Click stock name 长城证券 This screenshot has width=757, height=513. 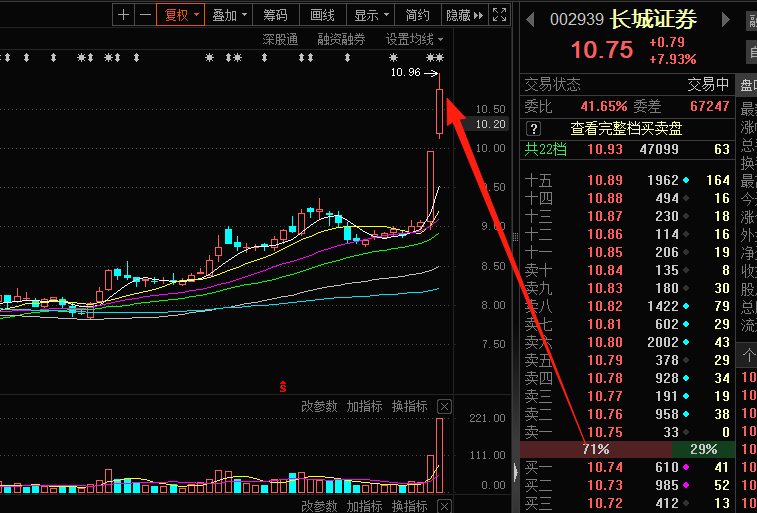(x=654, y=20)
